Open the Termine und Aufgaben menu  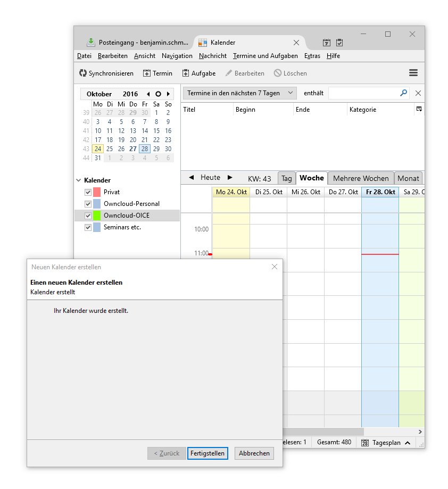pos(265,56)
